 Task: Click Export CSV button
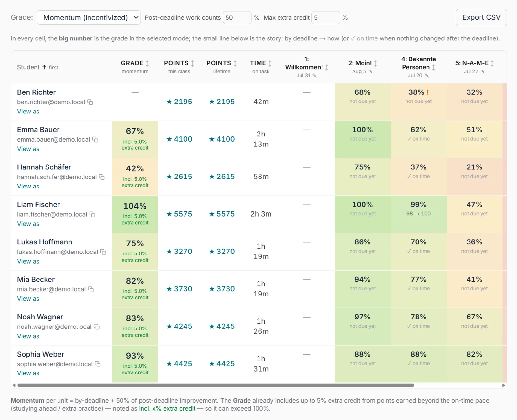(x=481, y=17)
